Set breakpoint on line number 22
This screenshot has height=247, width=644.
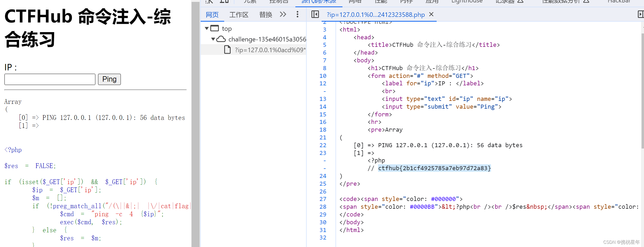coord(323,145)
